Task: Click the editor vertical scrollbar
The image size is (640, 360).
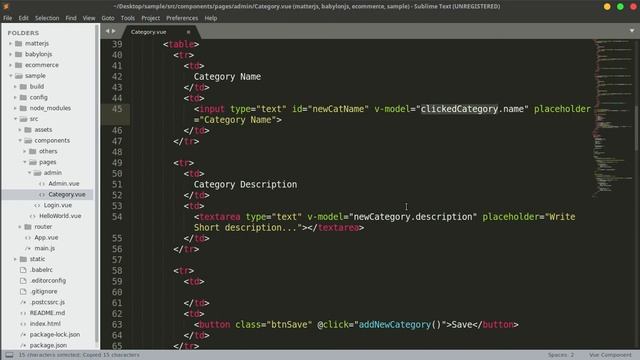Action: [x=637, y=129]
